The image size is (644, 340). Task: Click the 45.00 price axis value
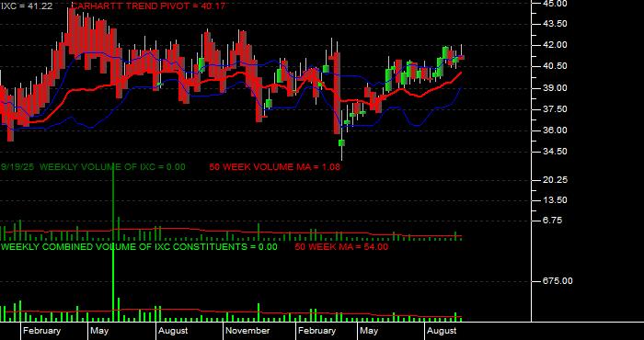(x=555, y=4)
